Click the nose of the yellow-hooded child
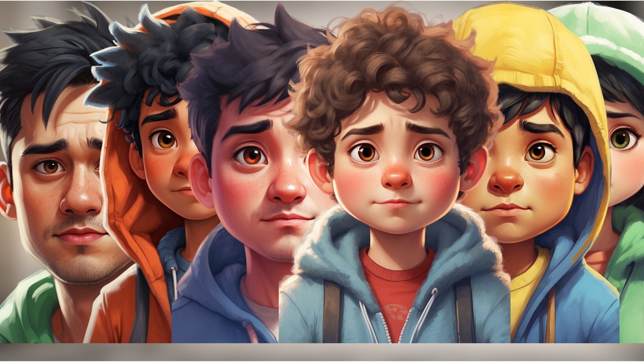Image resolution: width=644 pixels, height=362 pixels. point(506,183)
